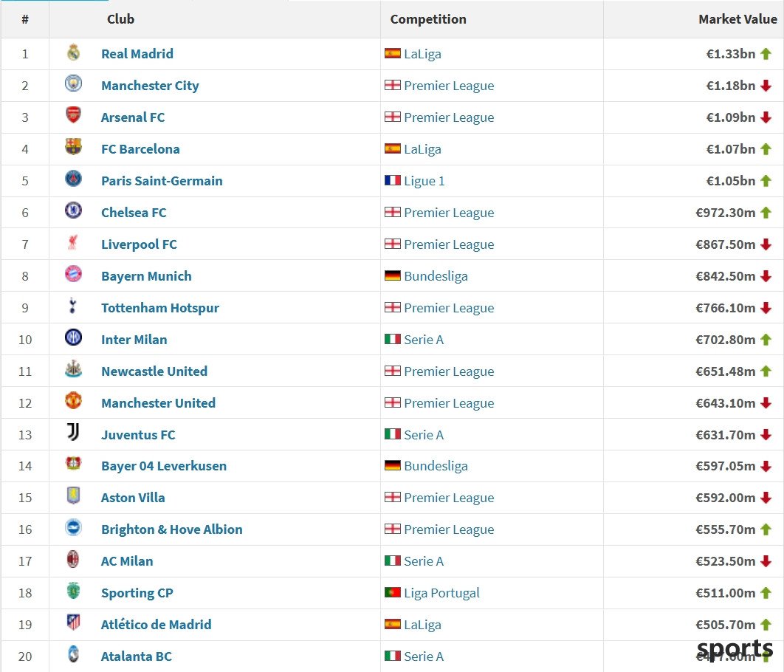Click the Arsenal FC club crest

74,115
